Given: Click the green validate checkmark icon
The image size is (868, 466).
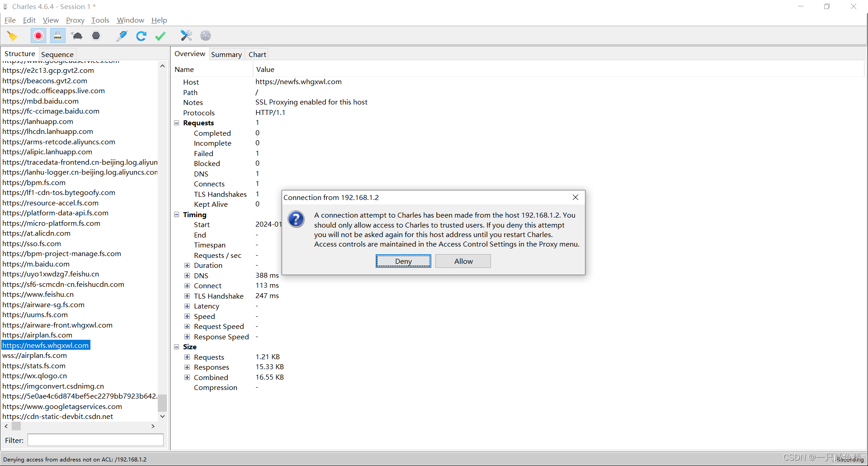Looking at the screenshot, I should tap(160, 36).
